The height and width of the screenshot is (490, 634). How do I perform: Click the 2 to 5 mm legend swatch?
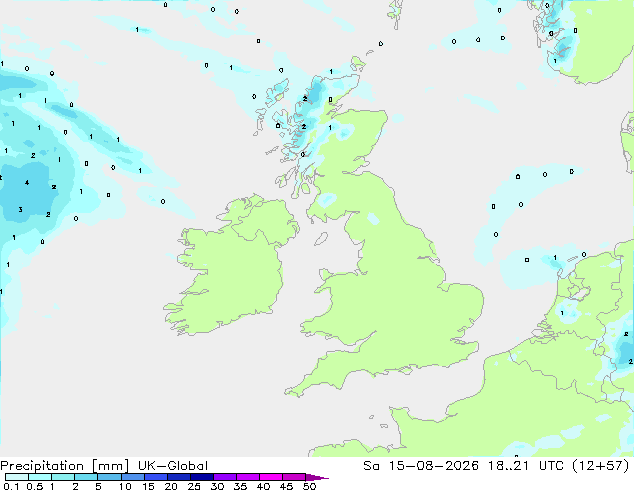86,477
